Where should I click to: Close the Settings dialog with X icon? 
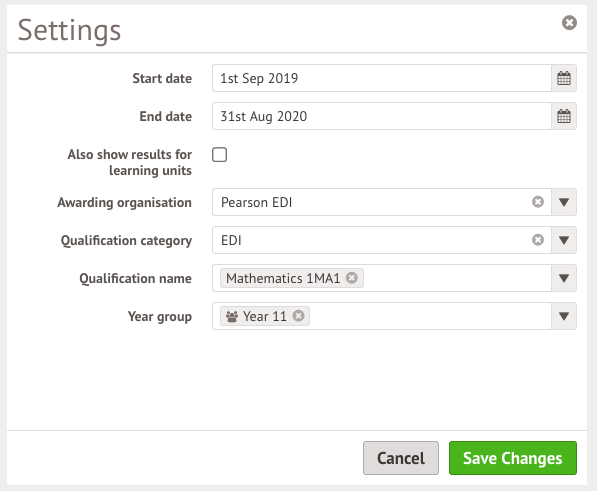[x=569, y=23]
